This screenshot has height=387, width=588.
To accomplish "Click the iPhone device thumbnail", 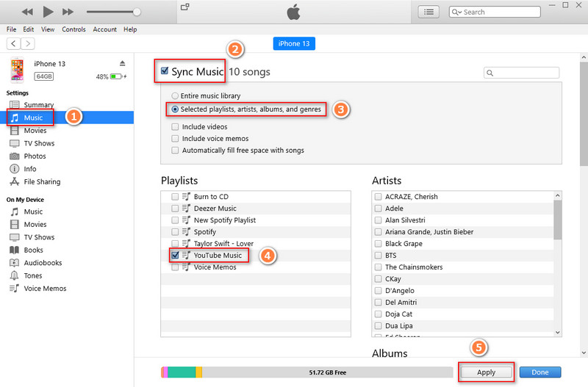I will click(17, 70).
